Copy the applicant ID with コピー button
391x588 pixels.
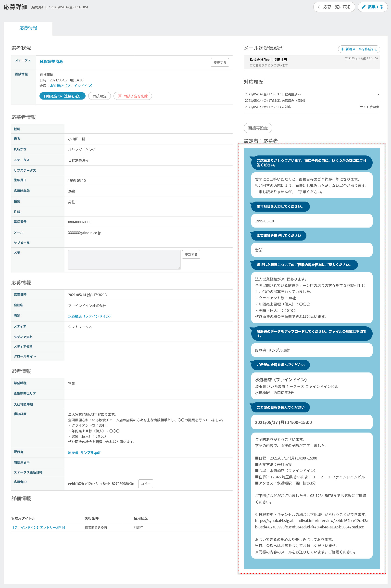[x=145, y=484]
